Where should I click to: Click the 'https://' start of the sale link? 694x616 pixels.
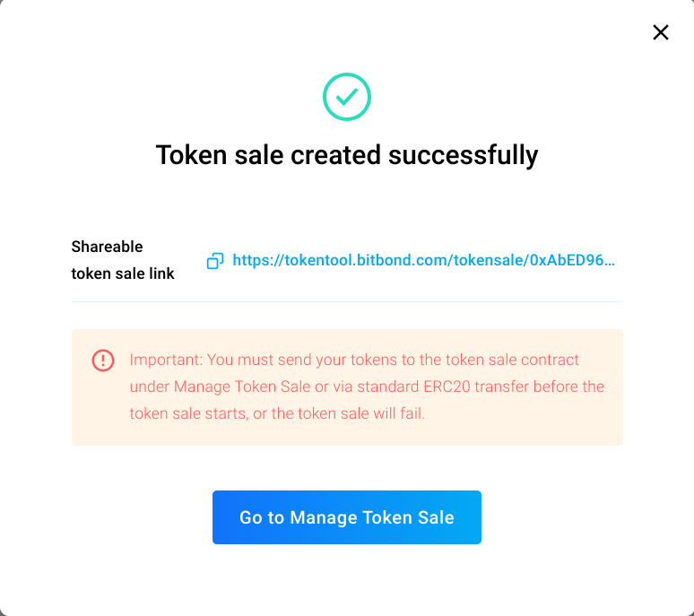[x=256, y=261]
